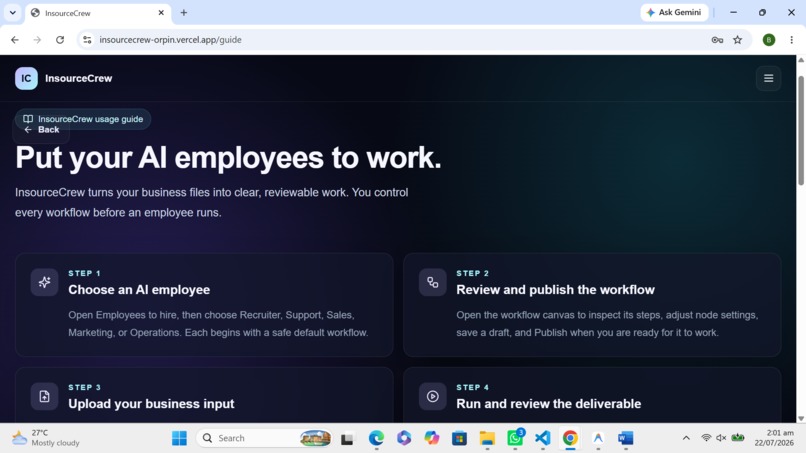This screenshot has height=453, width=806.
Task: Open Visual Studio Code from the taskbar
Action: point(543,438)
